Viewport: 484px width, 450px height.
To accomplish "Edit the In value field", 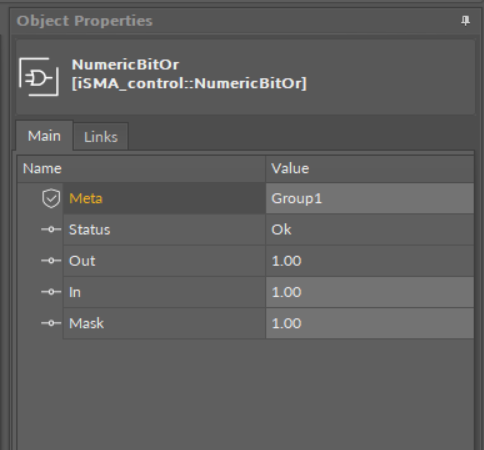I will click(370, 292).
